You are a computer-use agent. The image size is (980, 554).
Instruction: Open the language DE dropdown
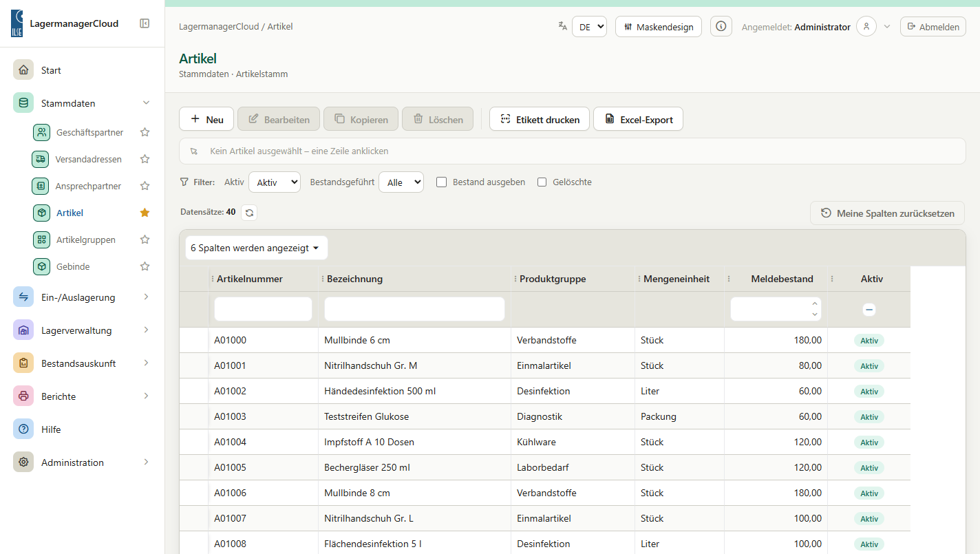[589, 27]
